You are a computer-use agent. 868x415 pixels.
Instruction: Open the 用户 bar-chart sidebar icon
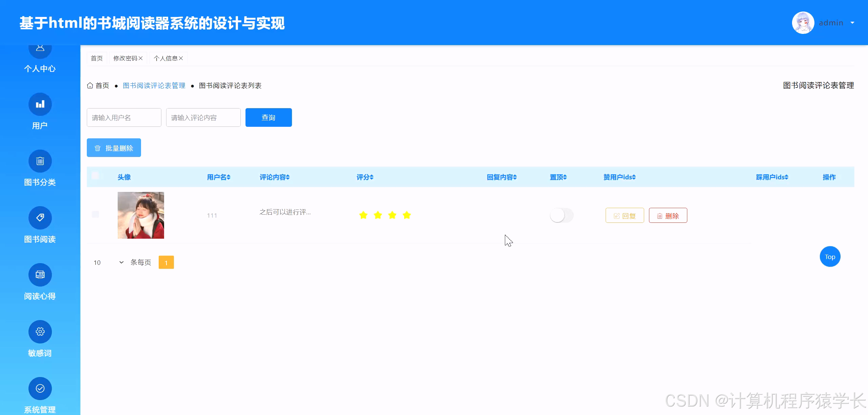pyautogui.click(x=40, y=104)
